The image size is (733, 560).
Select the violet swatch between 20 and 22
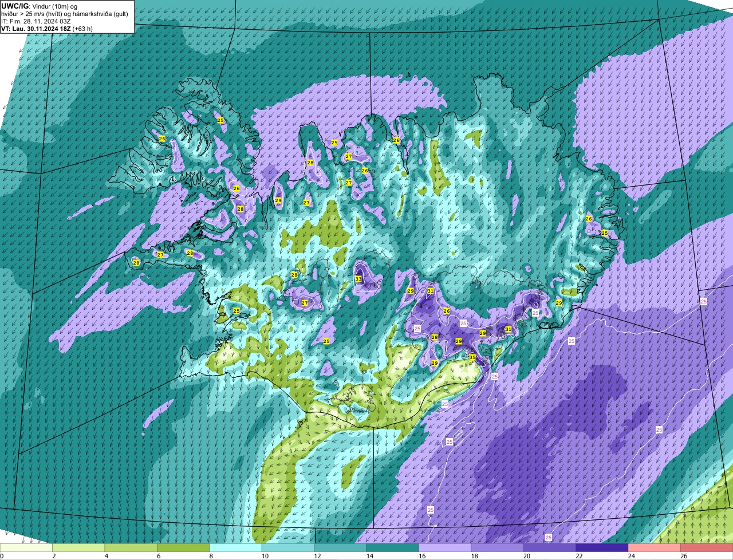550,547
